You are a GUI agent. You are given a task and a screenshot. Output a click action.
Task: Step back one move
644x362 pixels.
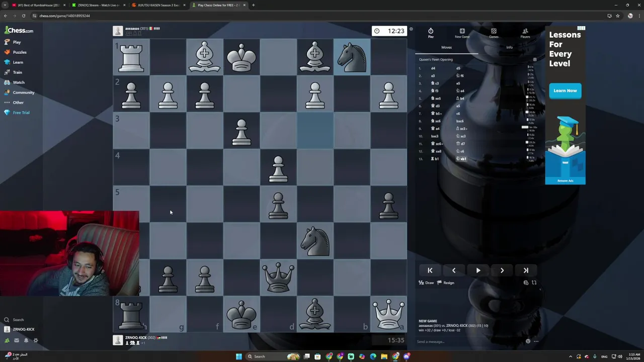click(454, 270)
